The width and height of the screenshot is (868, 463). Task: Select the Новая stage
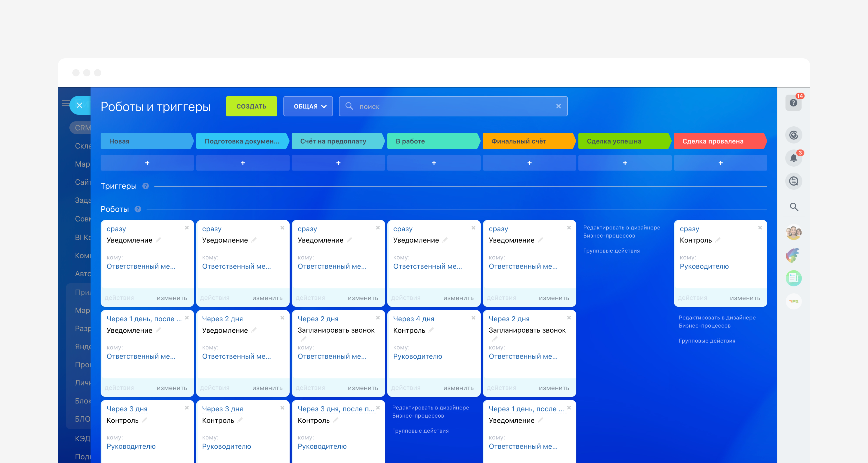pyautogui.click(x=147, y=141)
